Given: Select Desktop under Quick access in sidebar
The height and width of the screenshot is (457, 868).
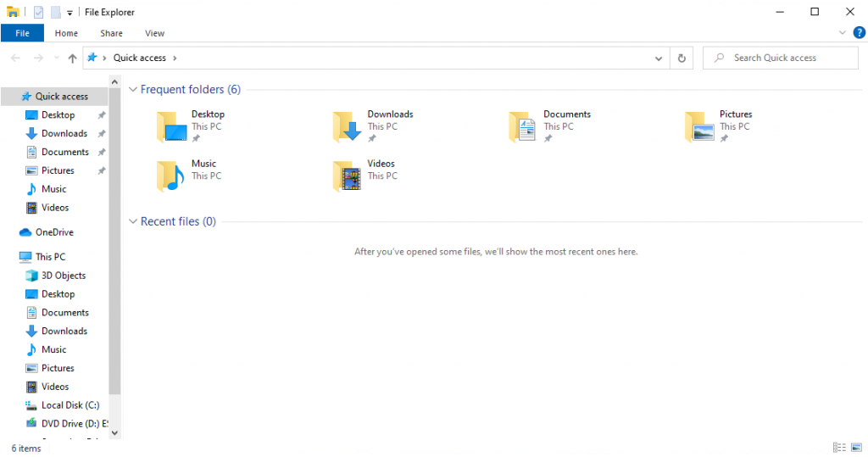Looking at the screenshot, I should tap(58, 114).
